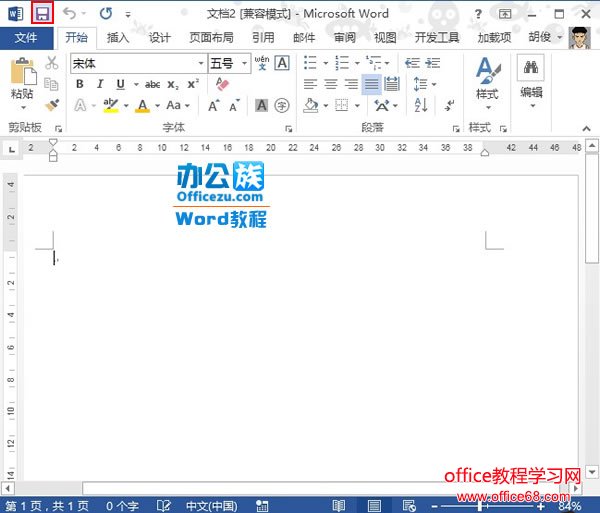Open the bullets list dropdown arrow
The image size is (600, 513).
[326, 63]
